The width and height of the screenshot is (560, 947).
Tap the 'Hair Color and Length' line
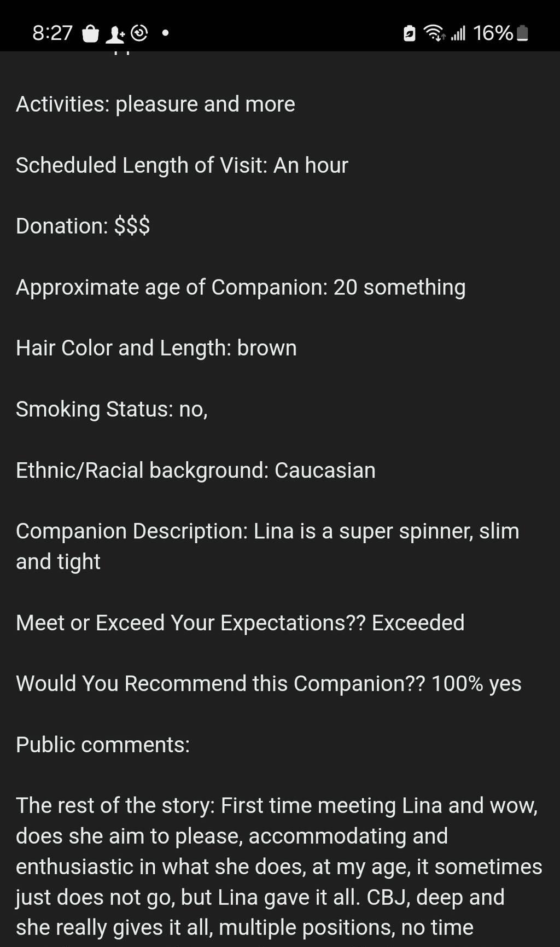coord(156,348)
